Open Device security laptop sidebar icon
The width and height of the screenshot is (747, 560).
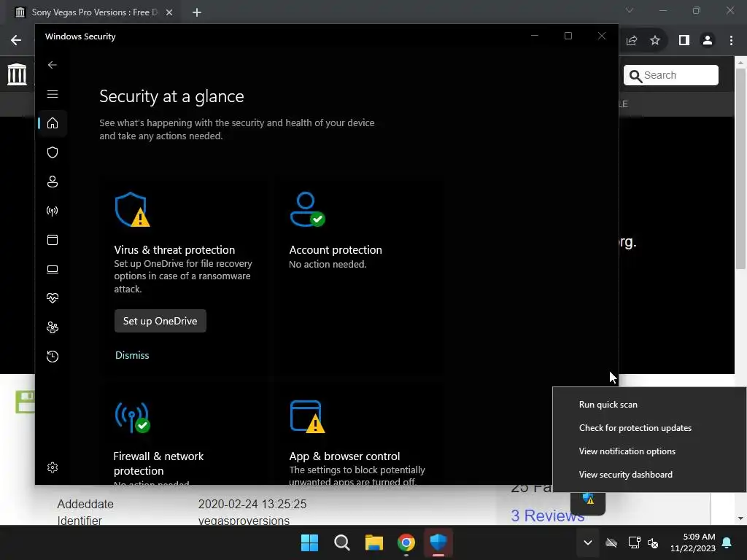(x=53, y=269)
